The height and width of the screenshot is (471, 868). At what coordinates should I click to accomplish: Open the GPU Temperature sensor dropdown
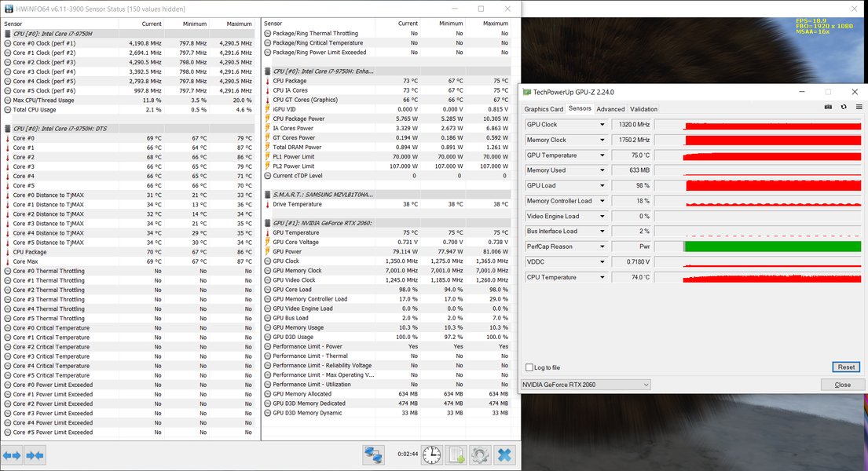coord(602,155)
